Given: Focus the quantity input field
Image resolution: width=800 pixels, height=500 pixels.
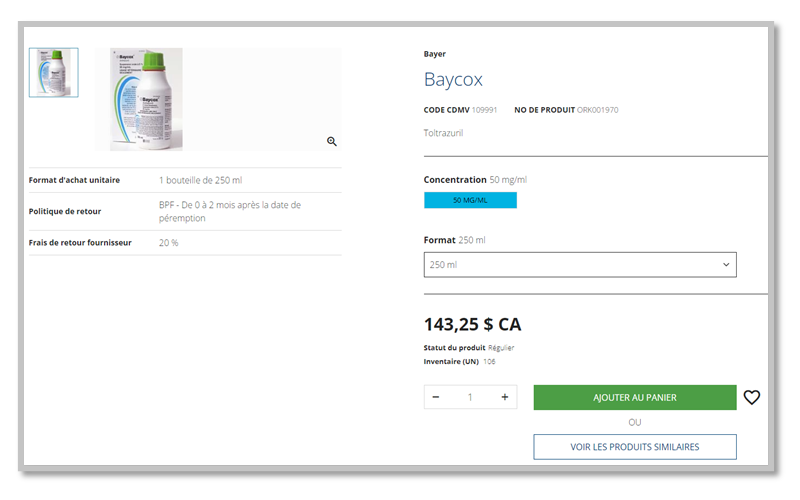Looking at the screenshot, I should 470,397.
